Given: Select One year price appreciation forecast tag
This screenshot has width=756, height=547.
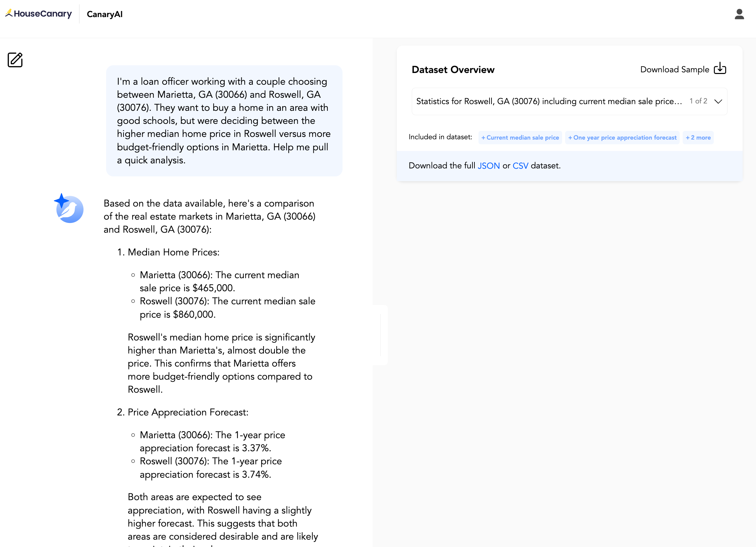Looking at the screenshot, I should coord(622,138).
